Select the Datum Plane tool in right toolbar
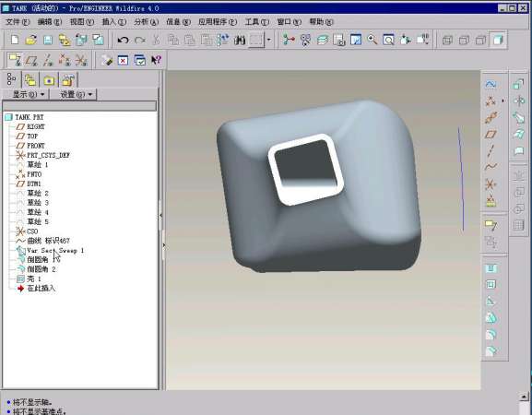Image resolution: width=532 pixels, height=415 pixels. tap(491, 134)
